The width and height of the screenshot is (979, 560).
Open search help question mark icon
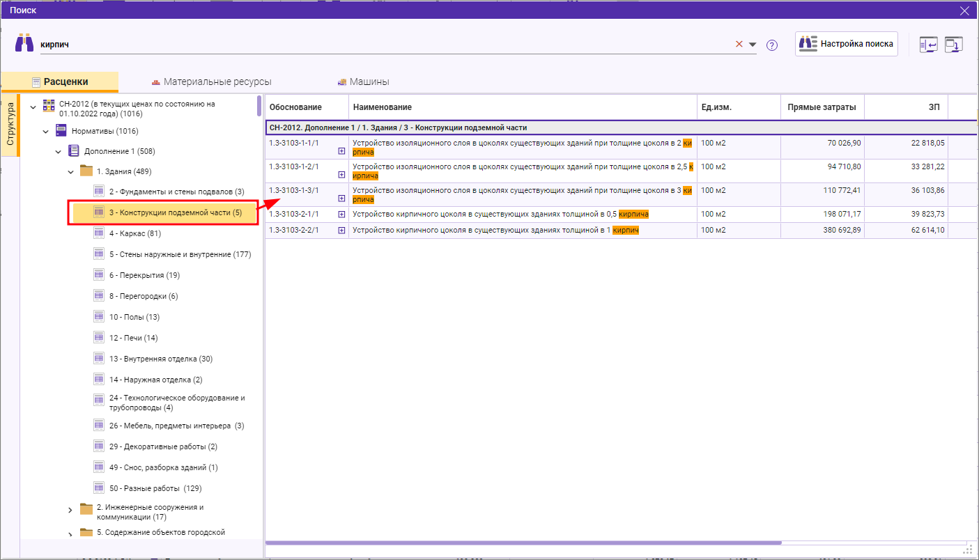pos(772,45)
